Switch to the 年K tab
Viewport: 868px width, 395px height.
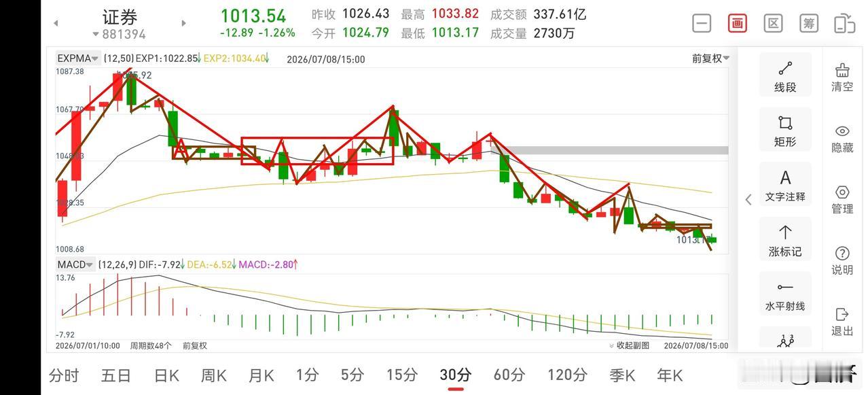(669, 375)
